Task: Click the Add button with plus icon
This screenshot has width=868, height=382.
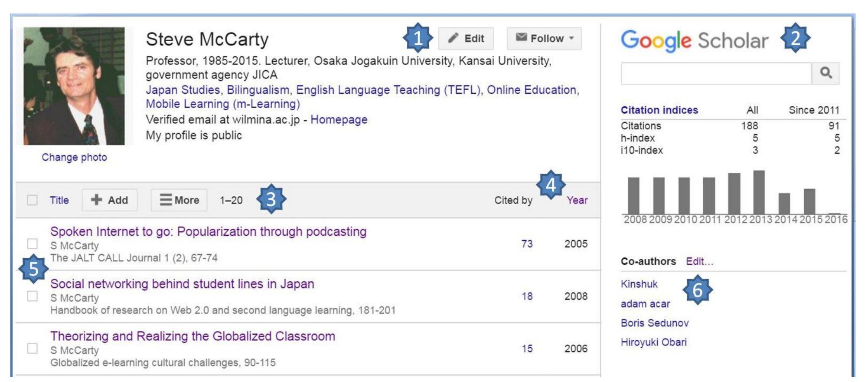Action: point(110,200)
